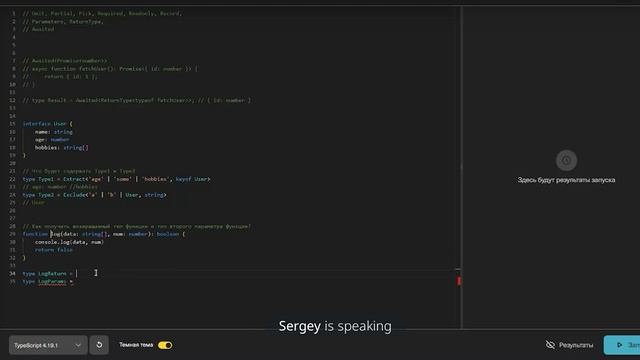Click the red error marker on editor scrollbar

coord(458,281)
